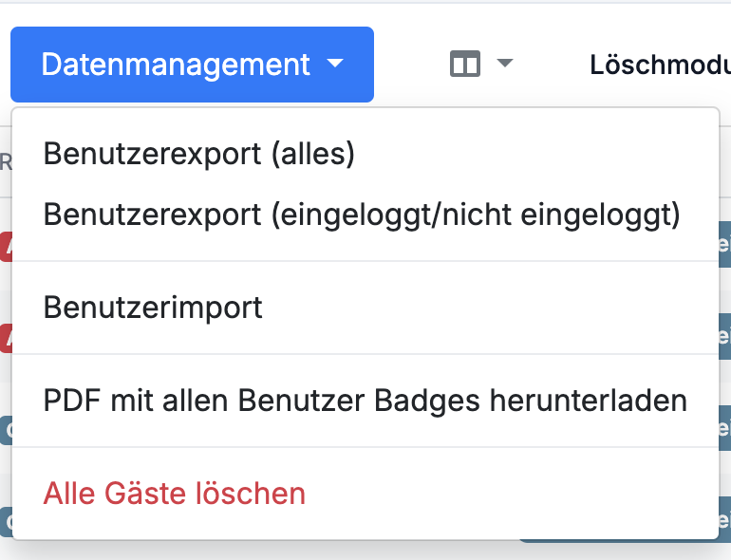731x560 pixels.
Task: Click the upper gray badge at the left edge
Action: [x=6, y=430]
